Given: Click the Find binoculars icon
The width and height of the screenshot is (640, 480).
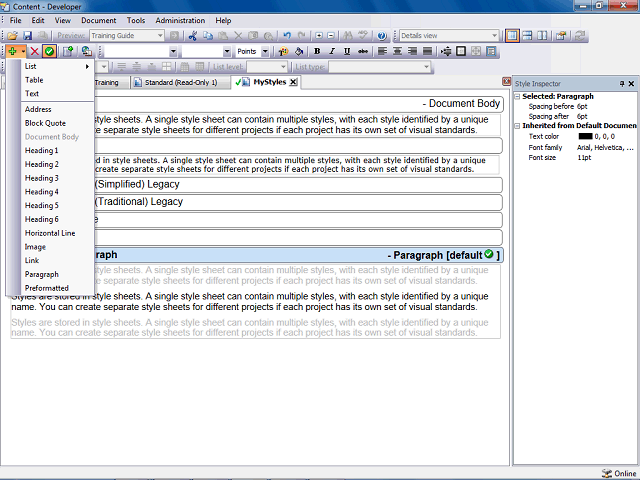Looking at the screenshot, I should click(348, 36).
